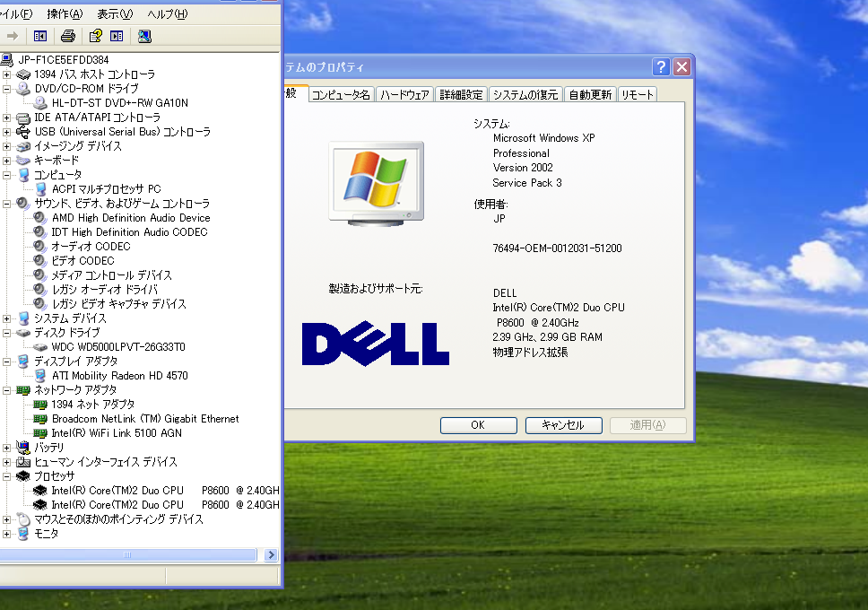Select ATI Mobility Radeon HD 4570 icon
This screenshot has width=868, height=610.
click(x=40, y=376)
